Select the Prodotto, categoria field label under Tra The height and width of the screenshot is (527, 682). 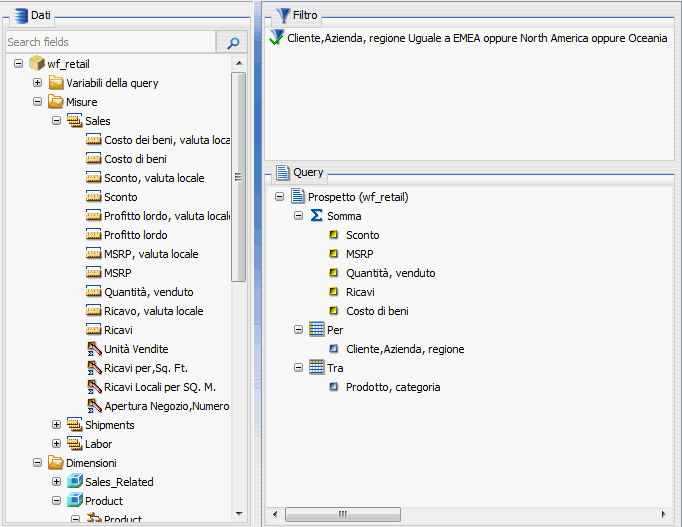click(393, 387)
